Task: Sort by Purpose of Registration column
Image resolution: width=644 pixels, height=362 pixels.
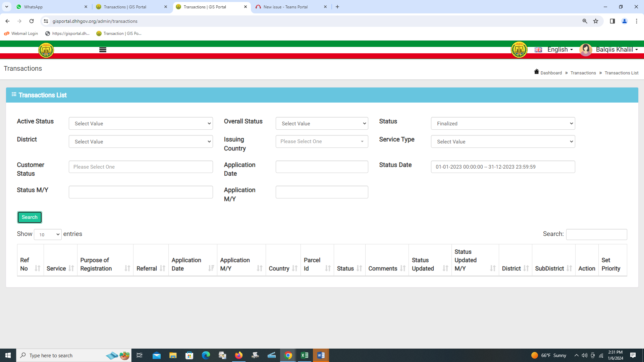Action: point(127,268)
